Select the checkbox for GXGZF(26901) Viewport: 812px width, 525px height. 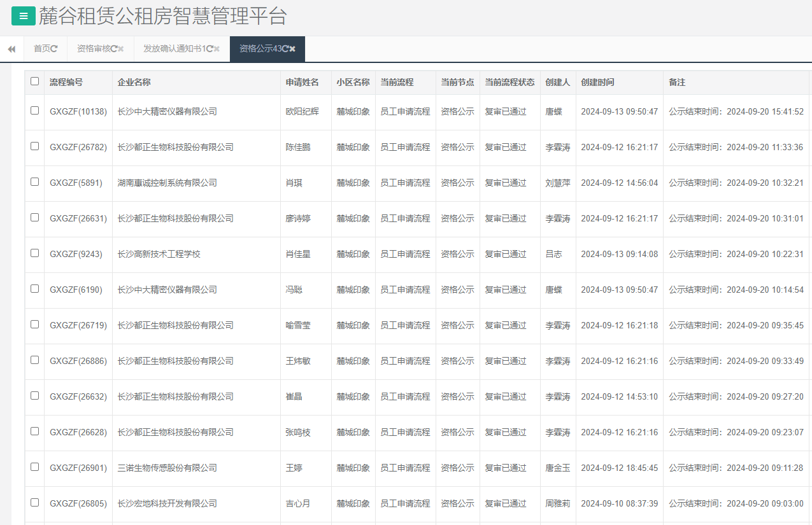click(34, 468)
